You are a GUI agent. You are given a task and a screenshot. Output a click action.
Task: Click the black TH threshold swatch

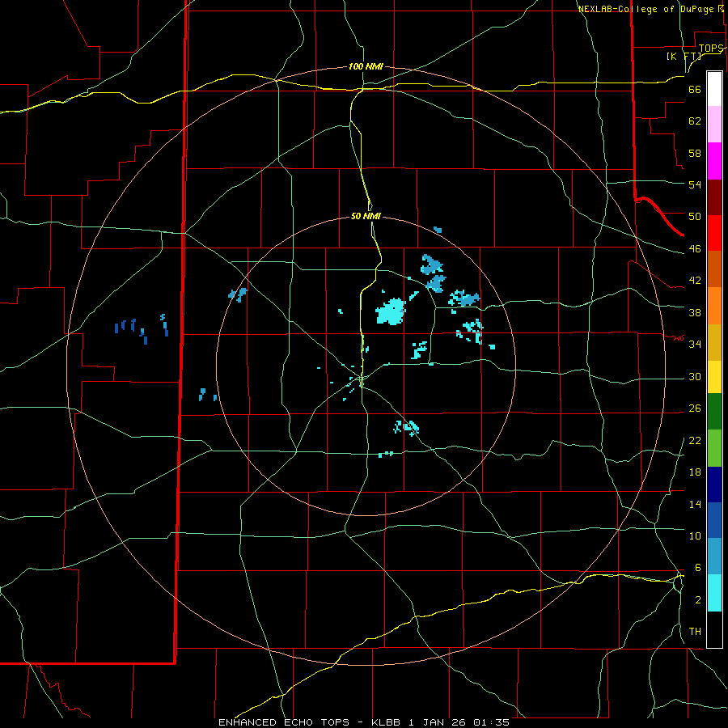pyautogui.click(x=714, y=629)
